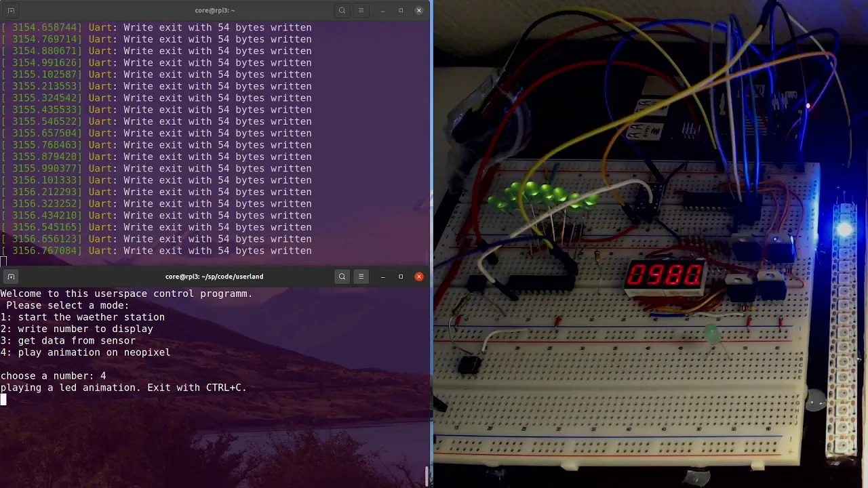Viewport: 868px width, 488px height.
Task: Click log line with timestamp 3155.102587
Action: 157,75
